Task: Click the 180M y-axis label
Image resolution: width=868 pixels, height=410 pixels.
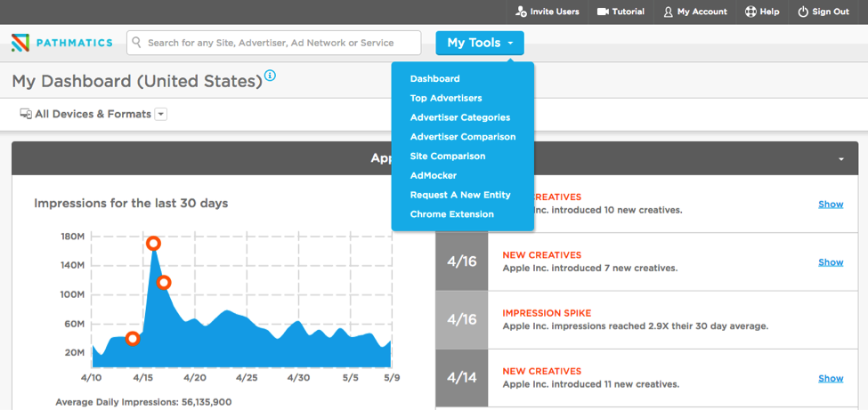Action: pos(72,237)
